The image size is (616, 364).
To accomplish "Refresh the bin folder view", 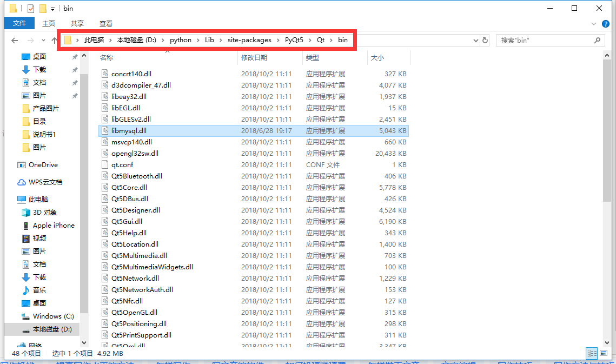I will point(485,40).
